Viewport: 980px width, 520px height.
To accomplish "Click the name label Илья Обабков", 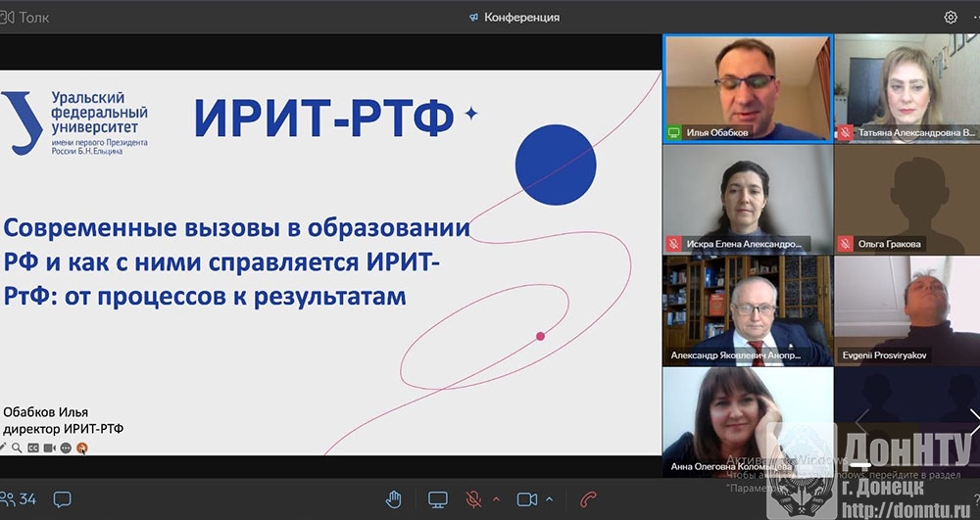I will pyautogui.click(x=717, y=132).
